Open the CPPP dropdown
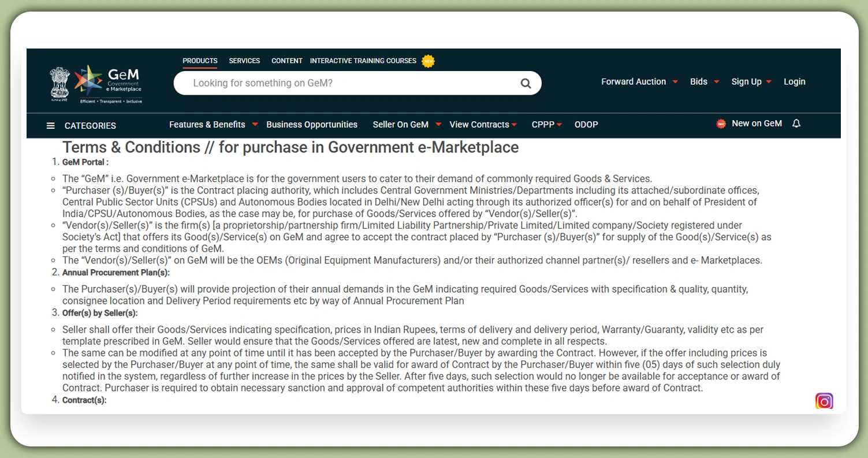This screenshot has width=868, height=458. [543, 124]
